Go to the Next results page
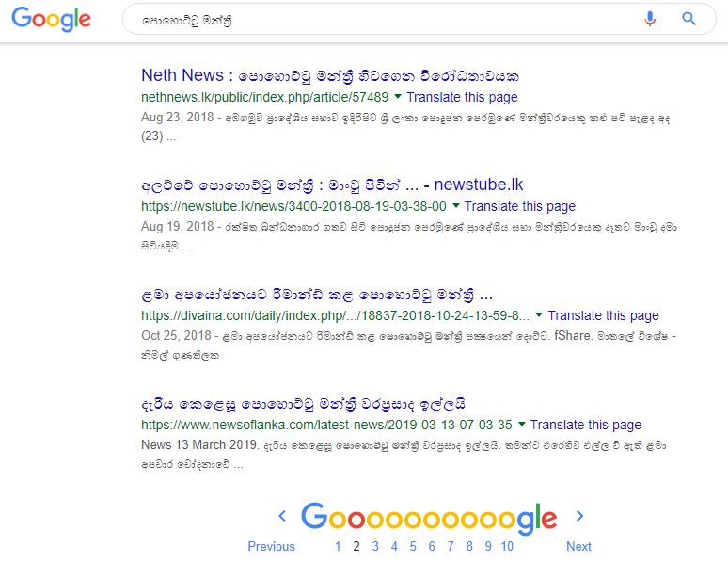 578,546
